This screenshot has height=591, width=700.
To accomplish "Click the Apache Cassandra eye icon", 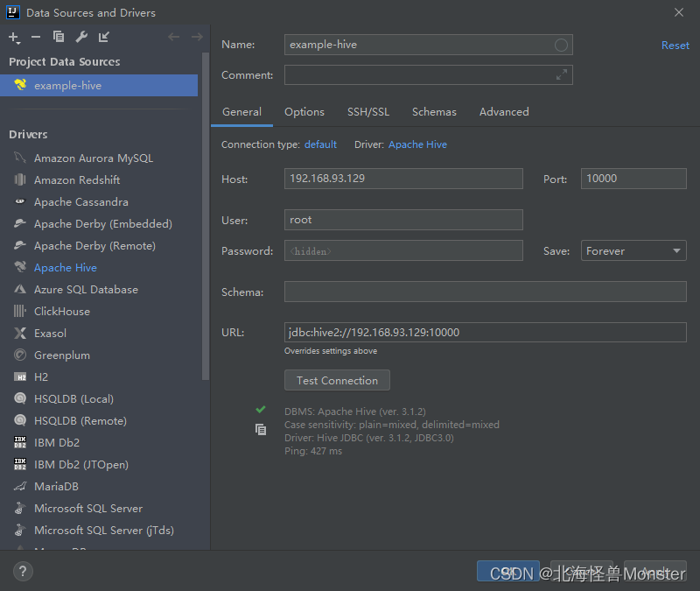I will click(x=20, y=201).
